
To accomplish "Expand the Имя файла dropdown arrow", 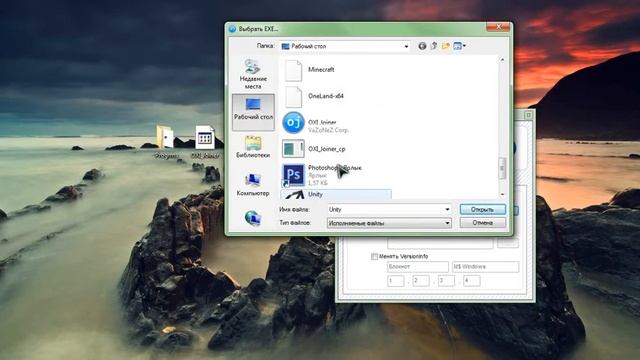I will click(x=447, y=209).
